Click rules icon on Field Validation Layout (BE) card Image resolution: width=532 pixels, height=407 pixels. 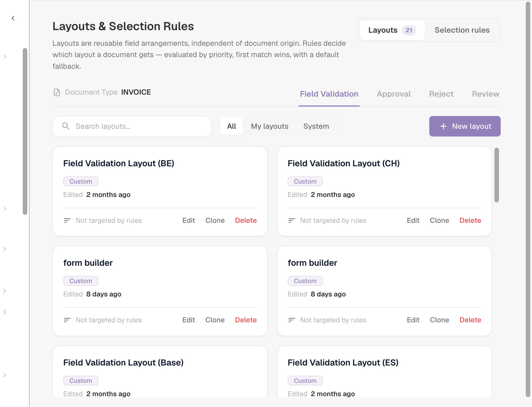(x=67, y=221)
